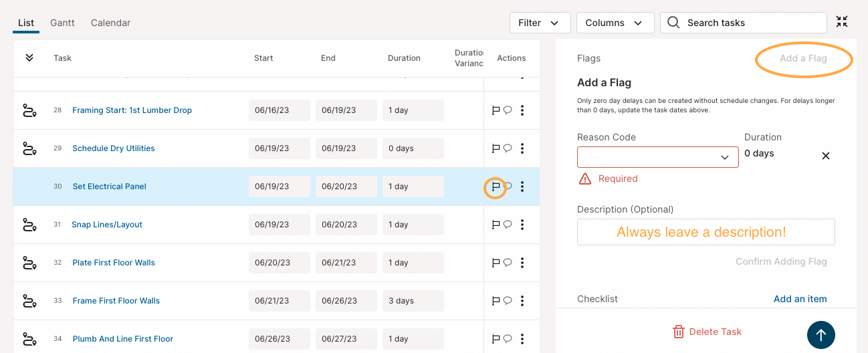Open the Columns dropdown

click(615, 23)
